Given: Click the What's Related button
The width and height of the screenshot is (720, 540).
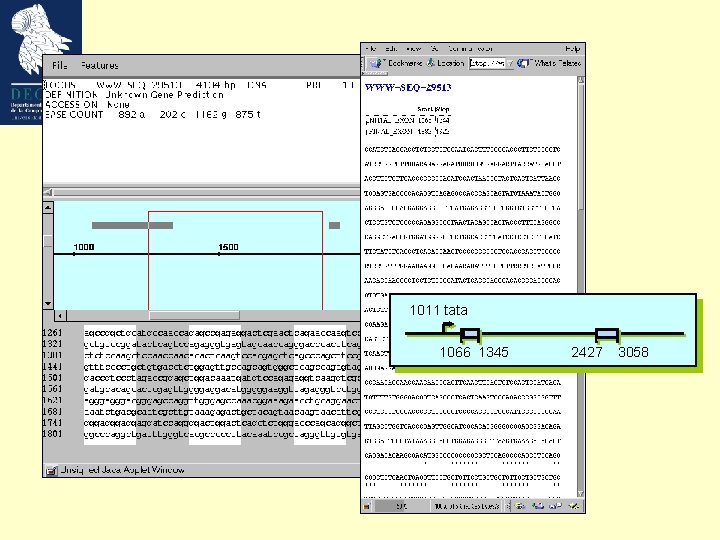Looking at the screenshot, I should pos(549,63).
